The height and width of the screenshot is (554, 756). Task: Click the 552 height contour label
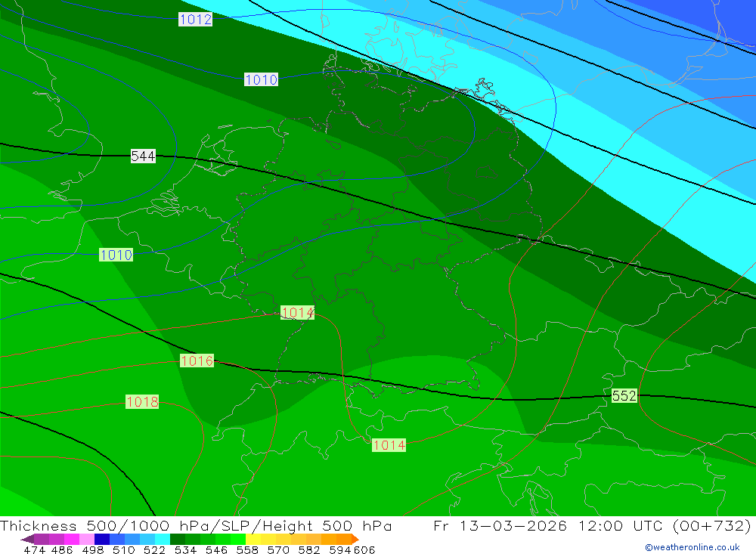coord(624,396)
